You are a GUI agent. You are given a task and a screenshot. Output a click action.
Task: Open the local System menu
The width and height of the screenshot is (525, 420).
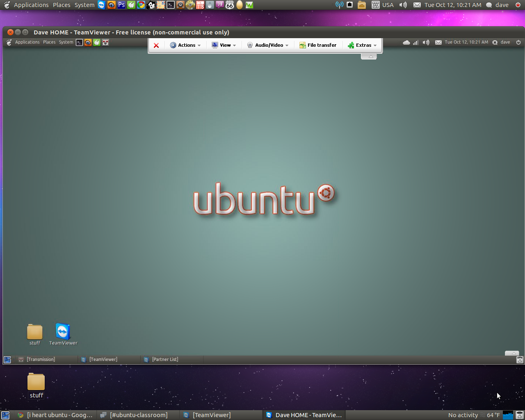84,5
